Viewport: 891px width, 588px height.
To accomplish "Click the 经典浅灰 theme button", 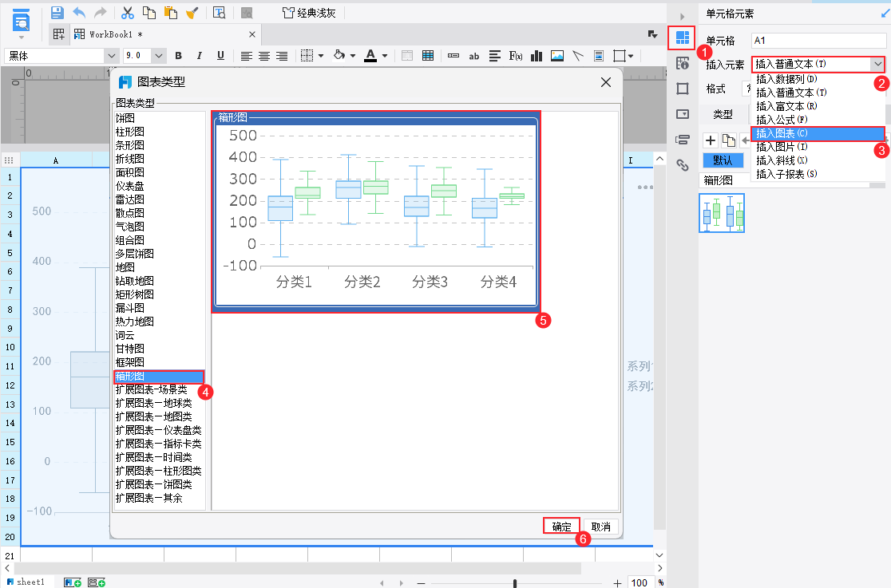I will point(309,13).
